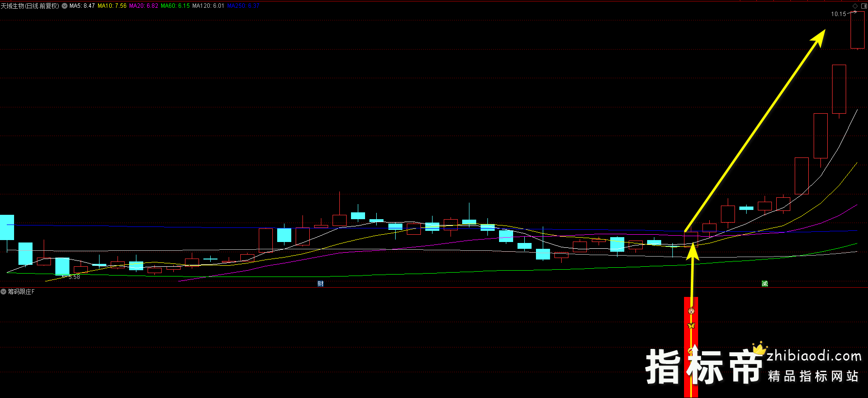The image size is (868, 398).
Task: Open the main chart indicator dropdown arrow
Action: point(65,6)
